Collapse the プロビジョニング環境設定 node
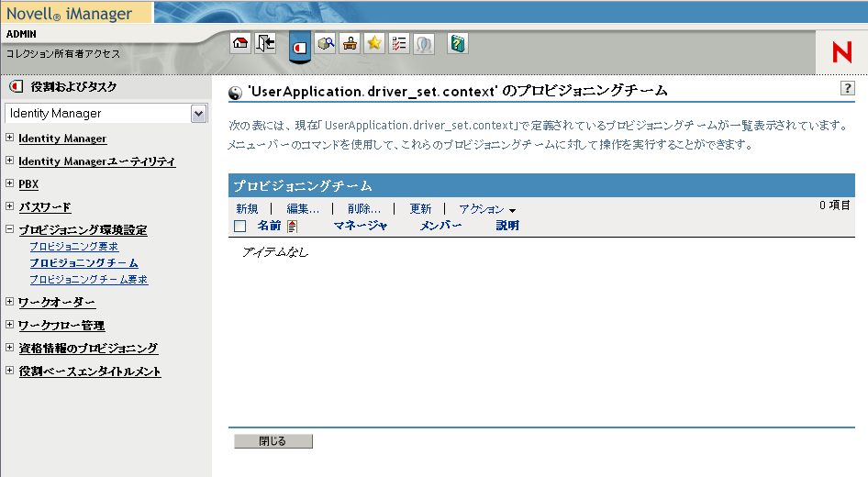The image size is (868, 477). 9,228
